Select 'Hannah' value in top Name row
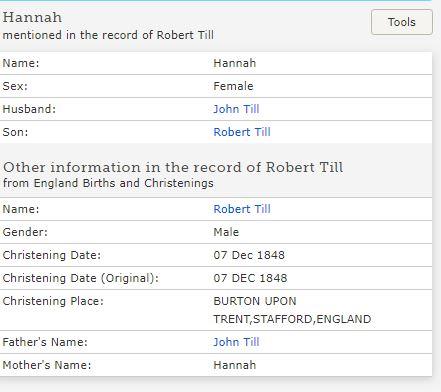The height and width of the screenshot is (392, 441). pyautogui.click(x=235, y=63)
